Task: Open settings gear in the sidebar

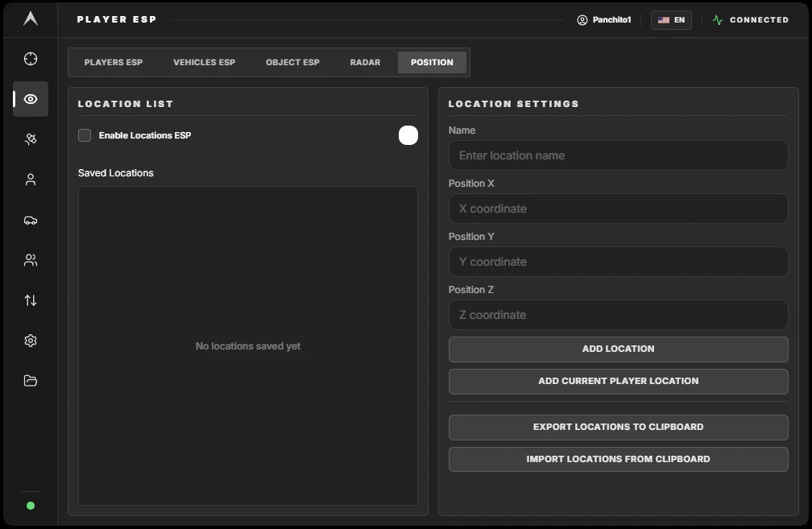Action: pyautogui.click(x=31, y=341)
